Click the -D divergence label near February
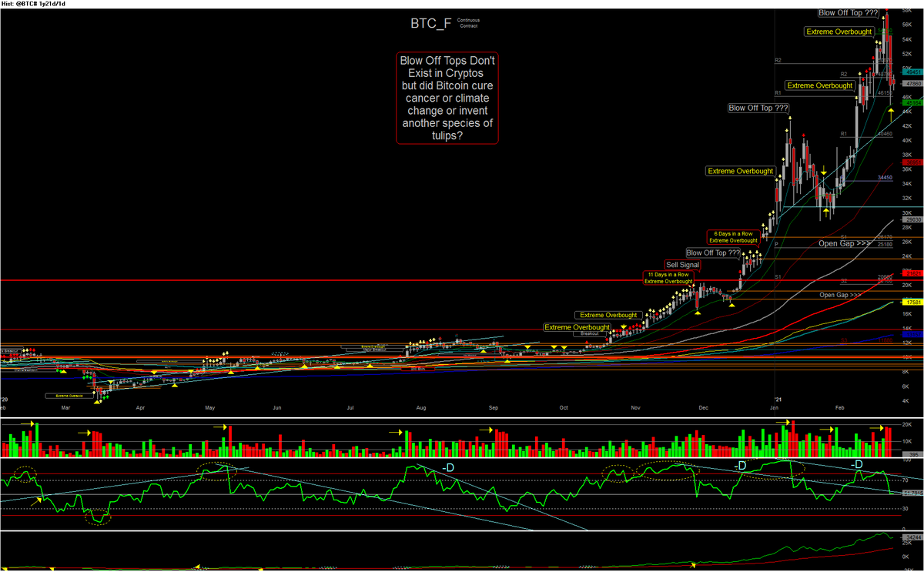Screen dimensions: 924x572 (857, 464)
